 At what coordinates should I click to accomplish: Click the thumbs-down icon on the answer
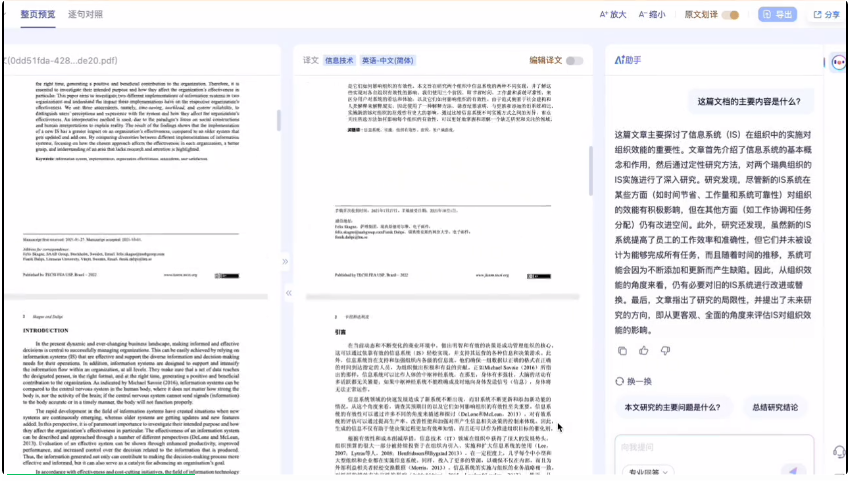pos(665,351)
